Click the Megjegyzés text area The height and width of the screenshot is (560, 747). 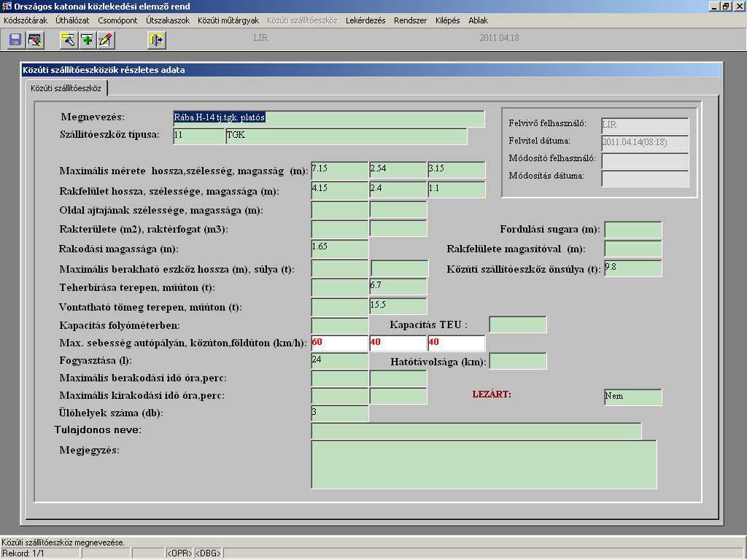pos(484,464)
